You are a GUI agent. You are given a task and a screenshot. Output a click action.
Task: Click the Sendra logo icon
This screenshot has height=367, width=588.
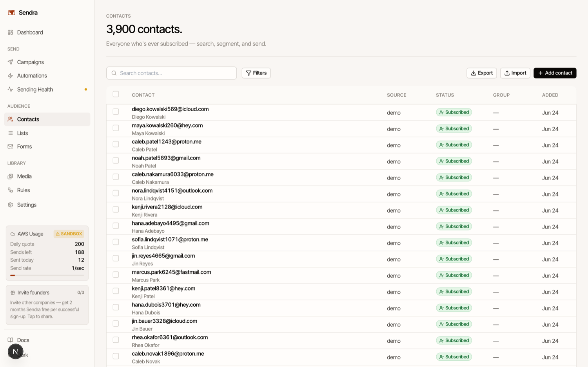(11, 13)
